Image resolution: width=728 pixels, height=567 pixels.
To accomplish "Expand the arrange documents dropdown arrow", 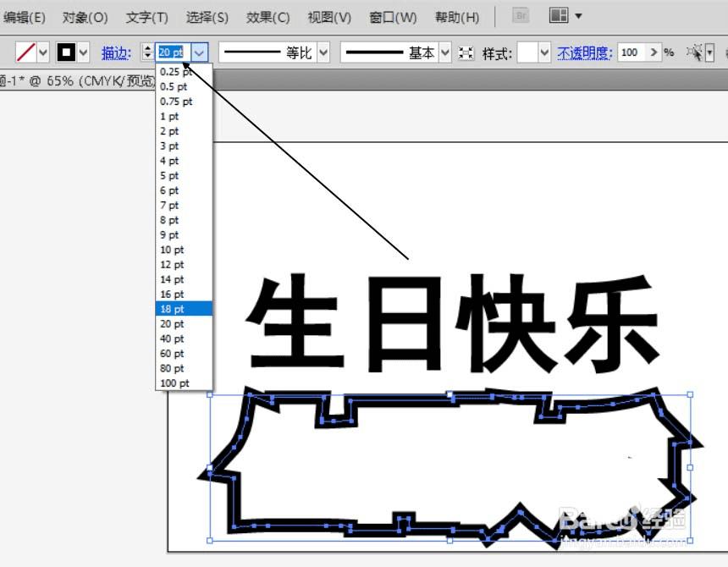I will point(578,16).
